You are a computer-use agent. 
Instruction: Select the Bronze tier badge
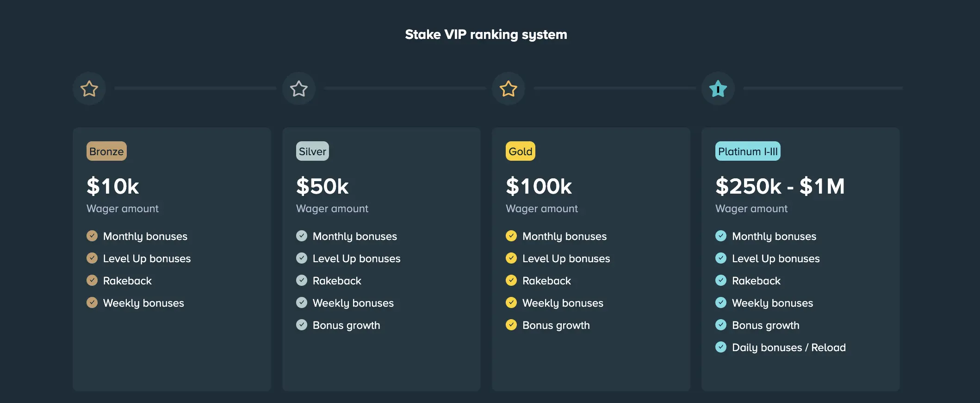[106, 151]
